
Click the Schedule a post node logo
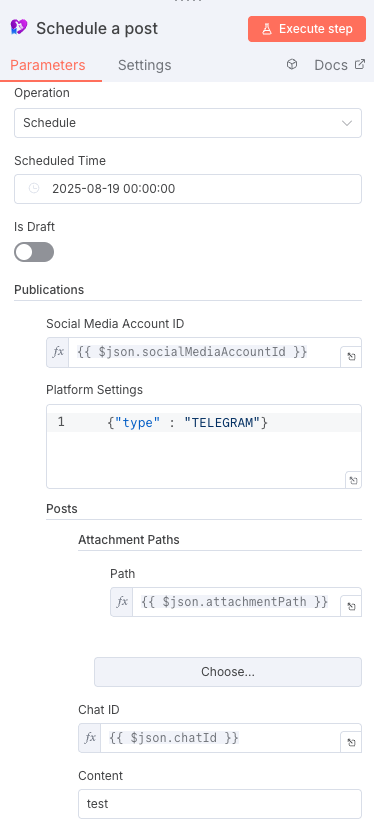[x=18, y=27]
